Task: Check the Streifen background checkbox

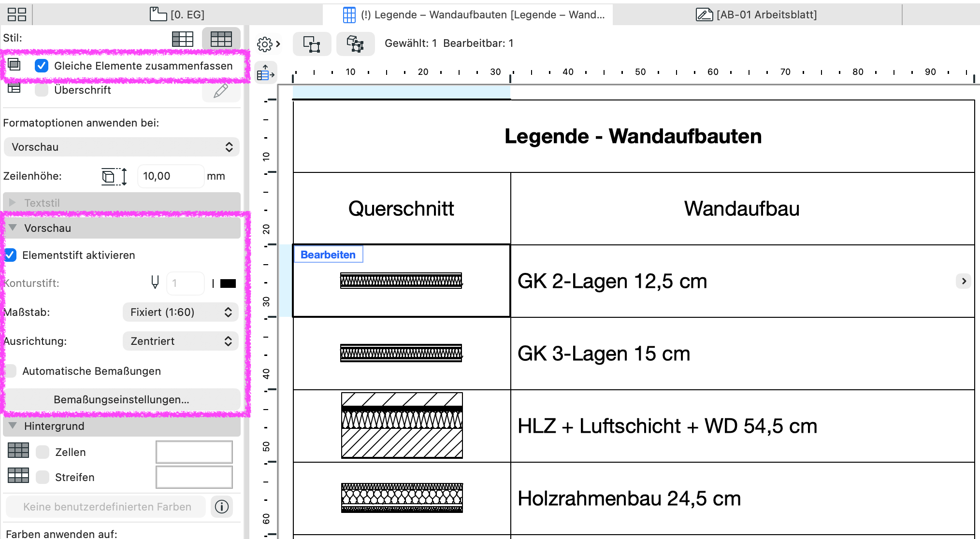Action: pos(43,477)
